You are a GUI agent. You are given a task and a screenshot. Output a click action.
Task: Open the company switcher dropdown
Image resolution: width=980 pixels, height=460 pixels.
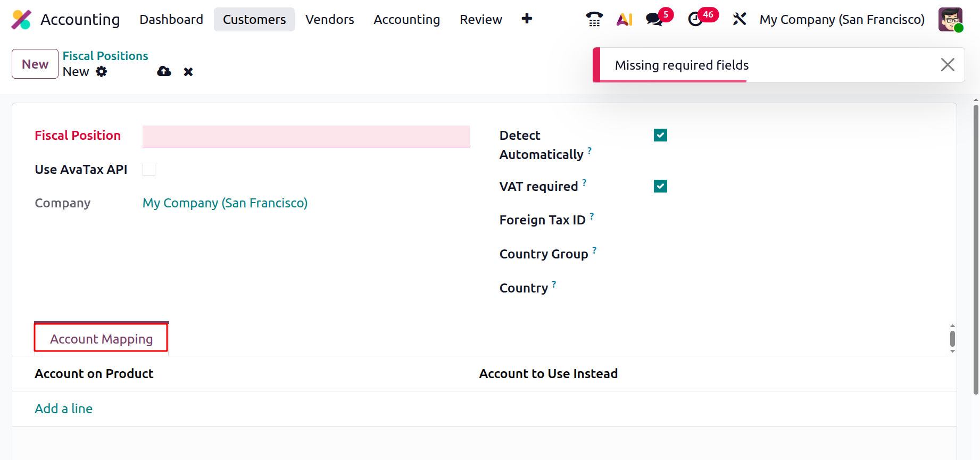click(x=842, y=20)
